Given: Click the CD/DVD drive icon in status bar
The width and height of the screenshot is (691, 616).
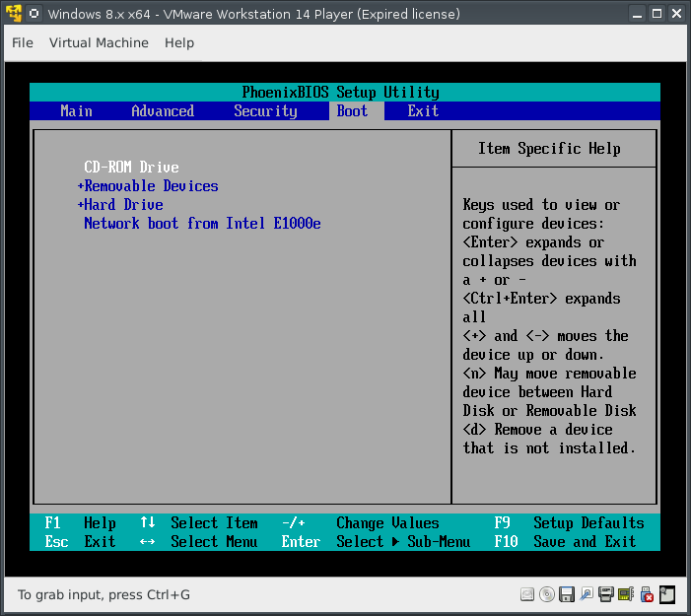Looking at the screenshot, I should 547,594.
